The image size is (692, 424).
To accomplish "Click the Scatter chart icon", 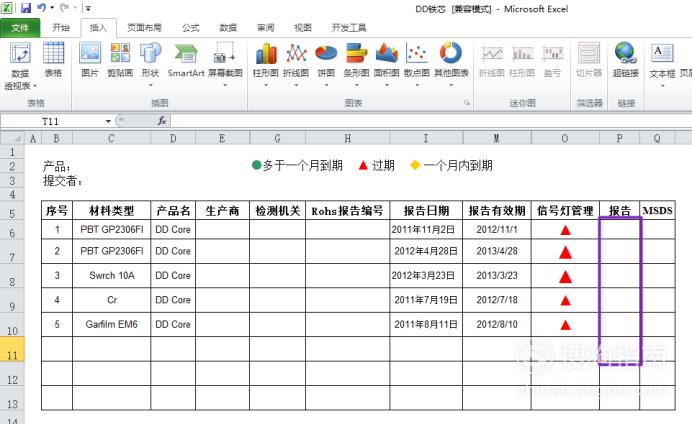I will click(417, 53).
